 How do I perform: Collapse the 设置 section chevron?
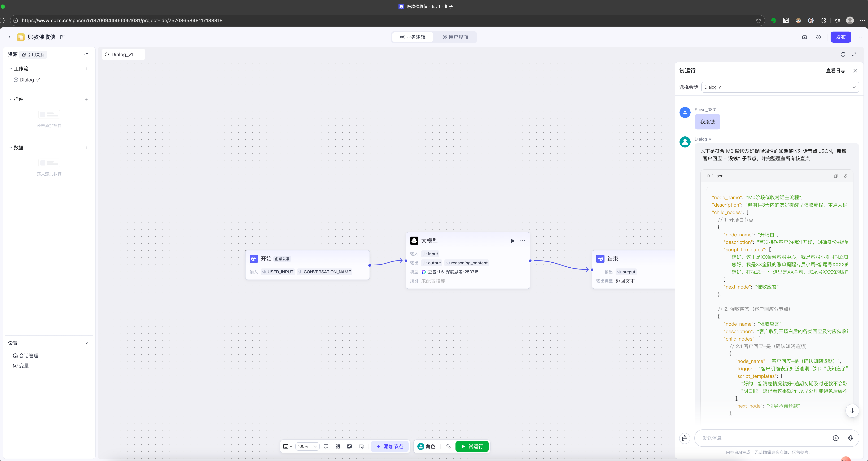86,343
